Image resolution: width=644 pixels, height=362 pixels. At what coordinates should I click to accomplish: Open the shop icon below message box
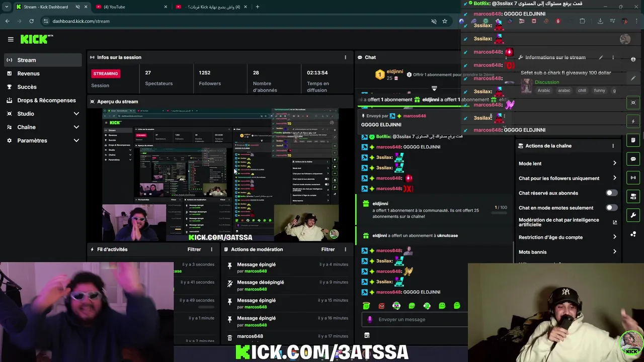pos(367,335)
